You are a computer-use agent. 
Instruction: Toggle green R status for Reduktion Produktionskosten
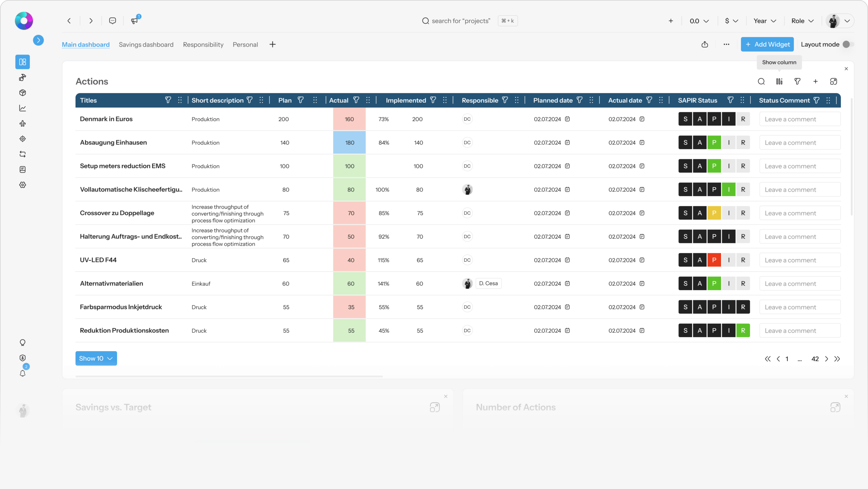point(743,330)
